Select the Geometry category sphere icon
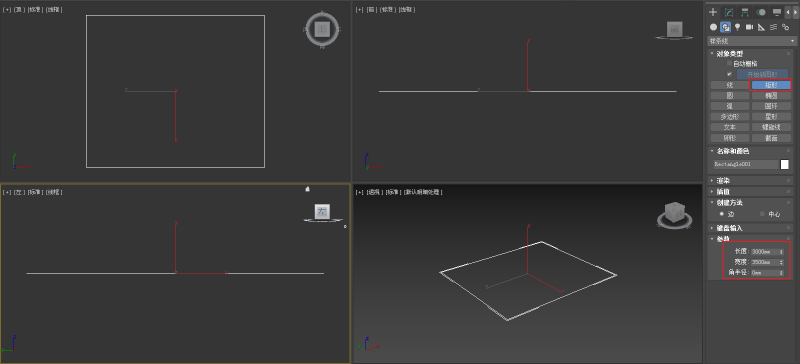This screenshot has width=800, height=364. (x=713, y=27)
